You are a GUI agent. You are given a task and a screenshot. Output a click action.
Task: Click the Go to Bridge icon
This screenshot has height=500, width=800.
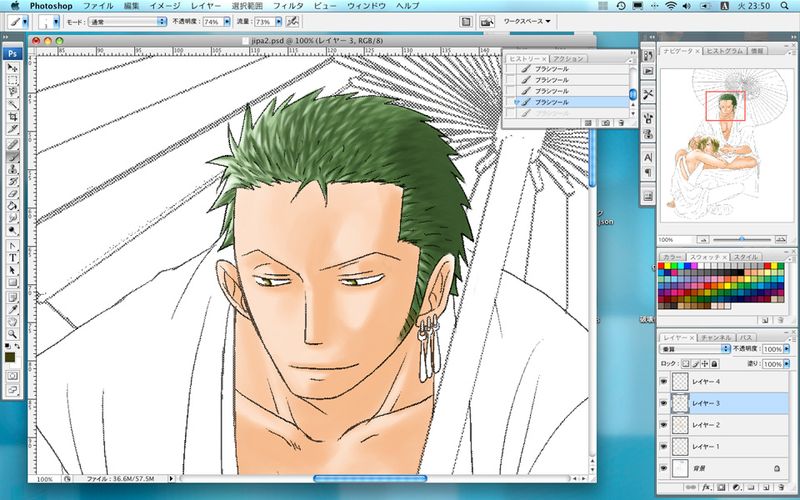tap(487, 22)
